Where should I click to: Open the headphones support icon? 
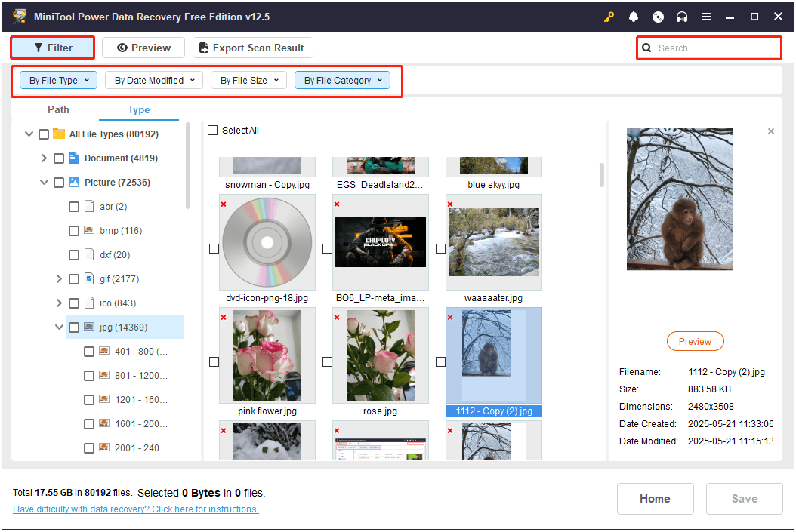(682, 17)
